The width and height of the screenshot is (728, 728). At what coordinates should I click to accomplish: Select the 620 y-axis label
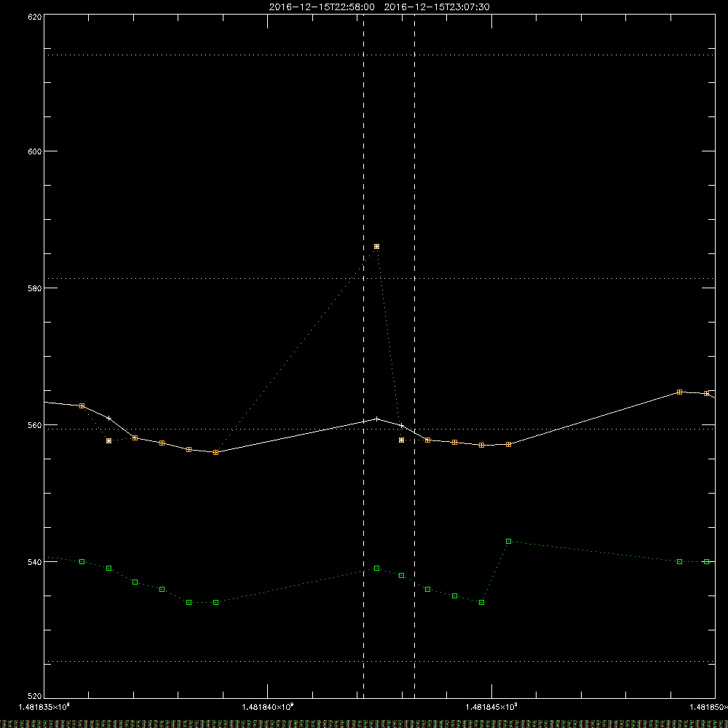point(35,17)
